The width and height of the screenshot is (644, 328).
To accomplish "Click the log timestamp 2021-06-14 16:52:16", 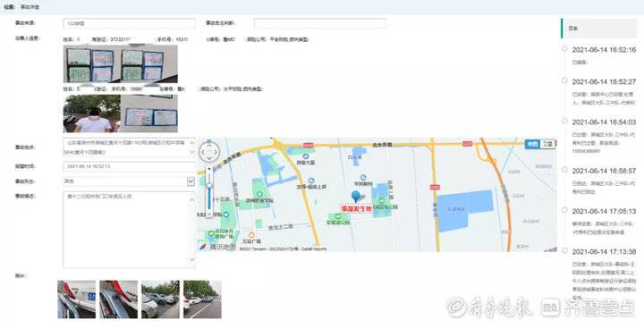I will [x=604, y=50].
